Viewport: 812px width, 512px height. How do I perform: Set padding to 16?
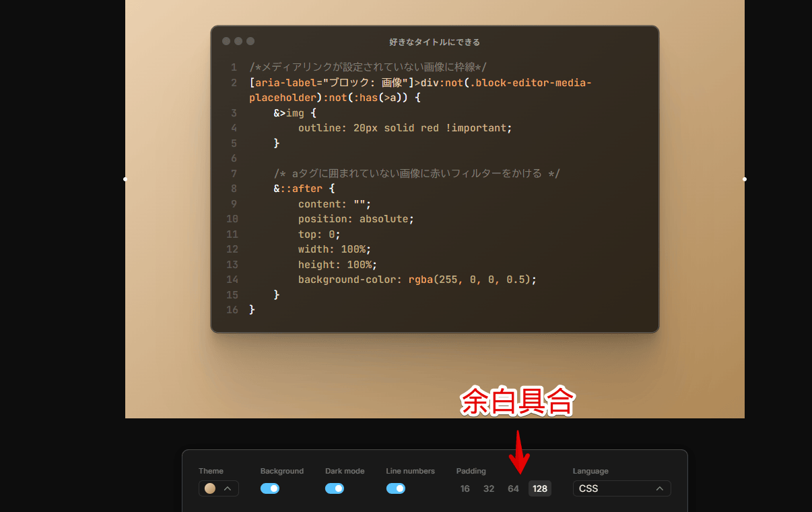465,488
